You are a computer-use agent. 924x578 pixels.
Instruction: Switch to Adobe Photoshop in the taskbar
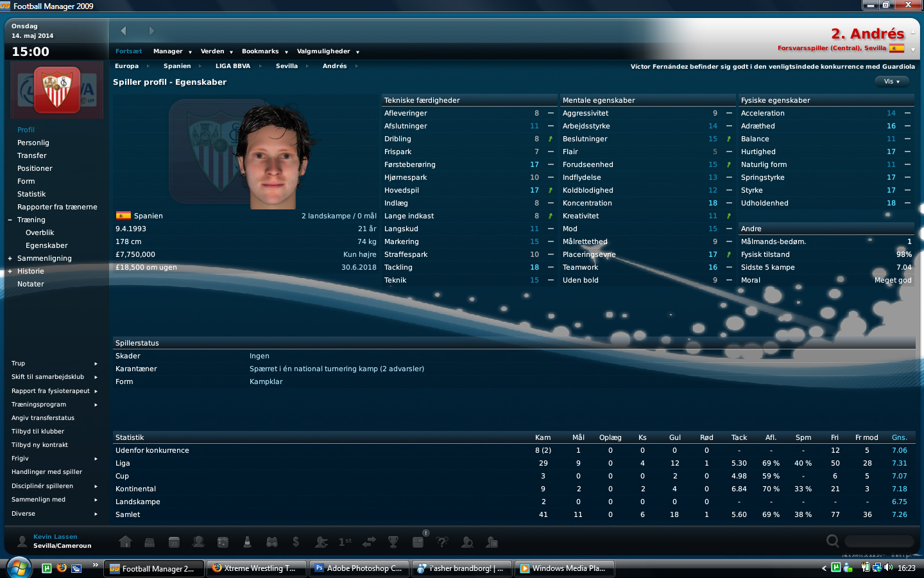(x=359, y=568)
